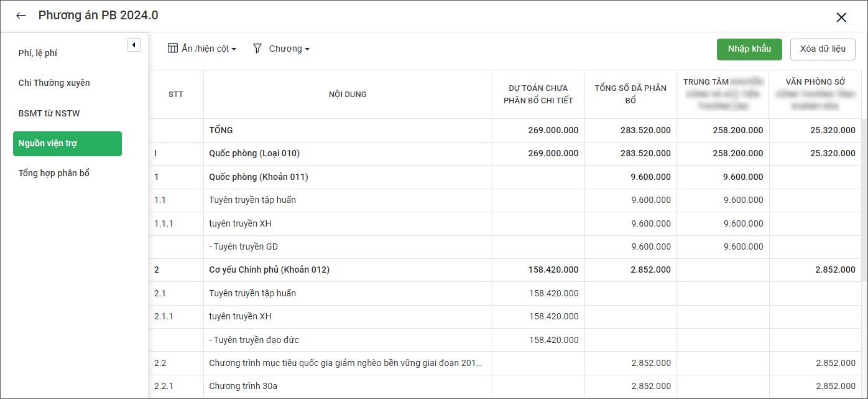Click the STT column header
The width and height of the screenshot is (868, 399).
pos(176,95)
